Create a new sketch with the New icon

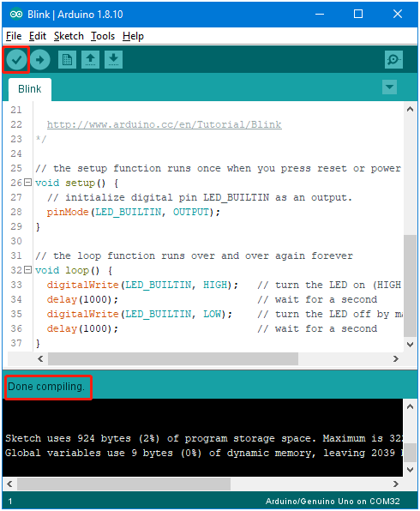click(x=67, y=60)
